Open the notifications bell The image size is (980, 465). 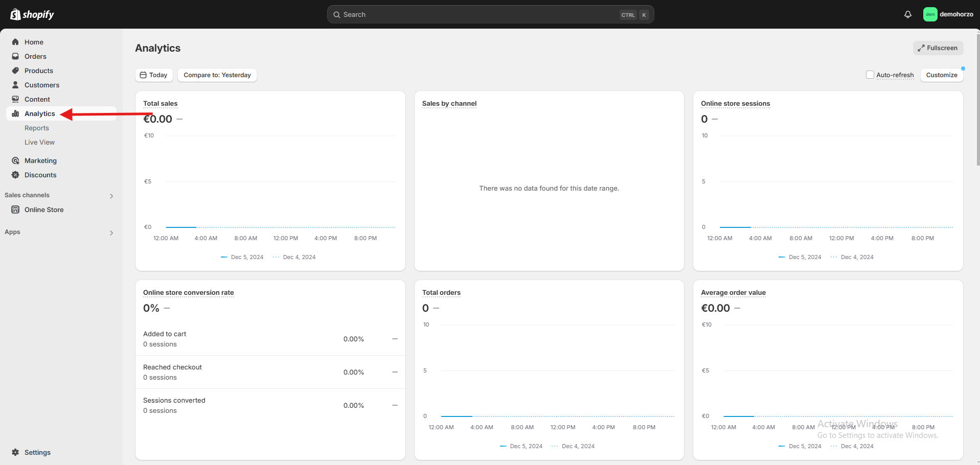(x=907, y=14)
